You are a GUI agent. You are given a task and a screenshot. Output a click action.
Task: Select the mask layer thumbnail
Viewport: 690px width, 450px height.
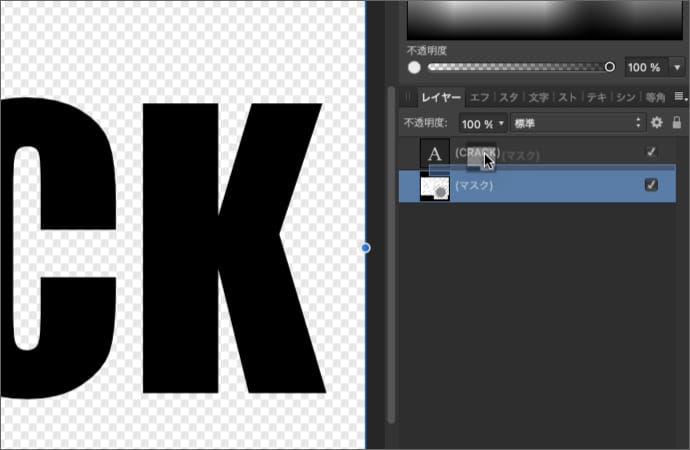(x=434, y=186)
